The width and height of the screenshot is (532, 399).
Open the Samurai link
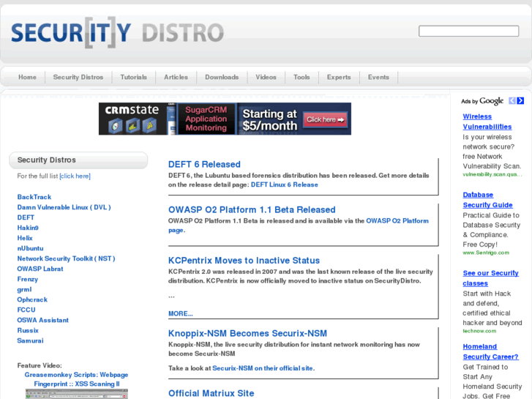[30, 340]
